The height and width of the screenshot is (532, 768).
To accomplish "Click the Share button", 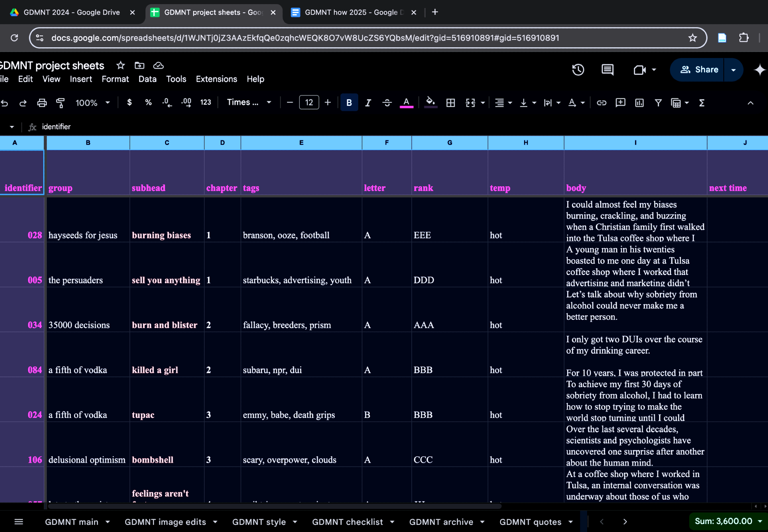I will [x=698, y=70].
